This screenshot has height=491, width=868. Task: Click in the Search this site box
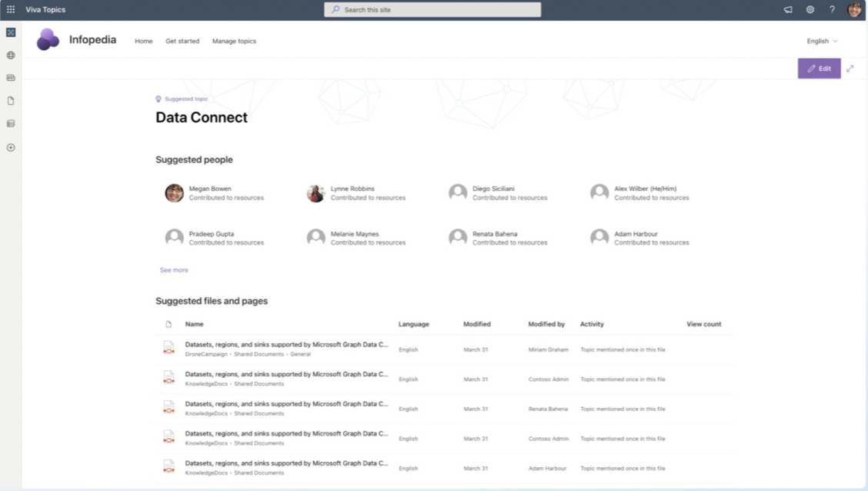click(432, 10)
